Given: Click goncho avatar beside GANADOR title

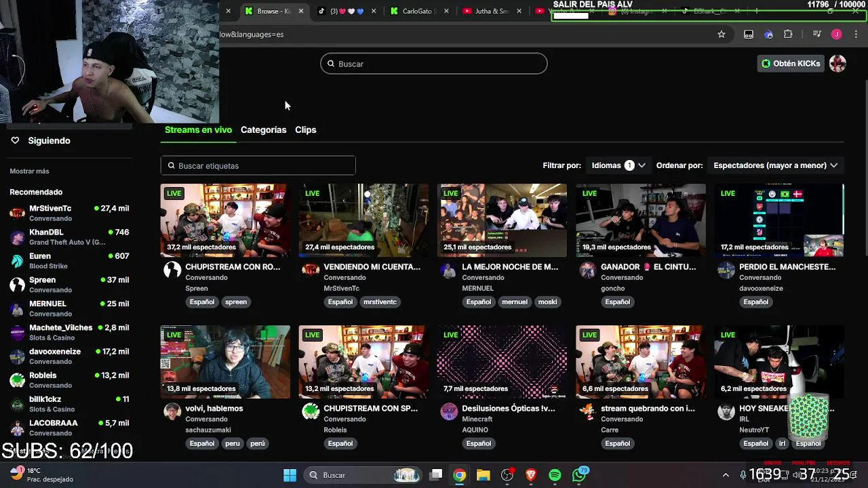Looking at the screenshot, I should 588,270.
